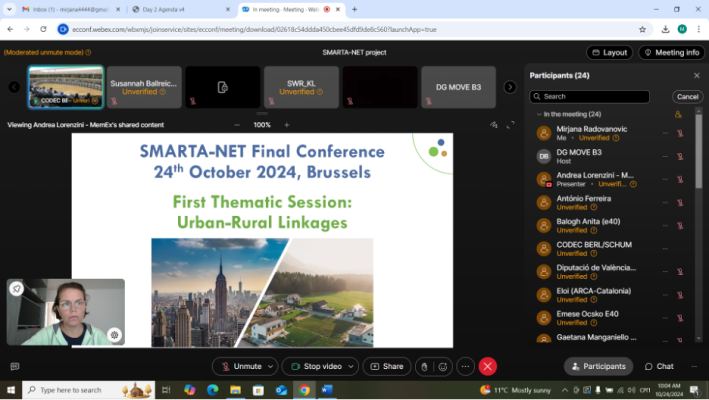Stop video camera
709x400 pixels.
tap(316, 367)
